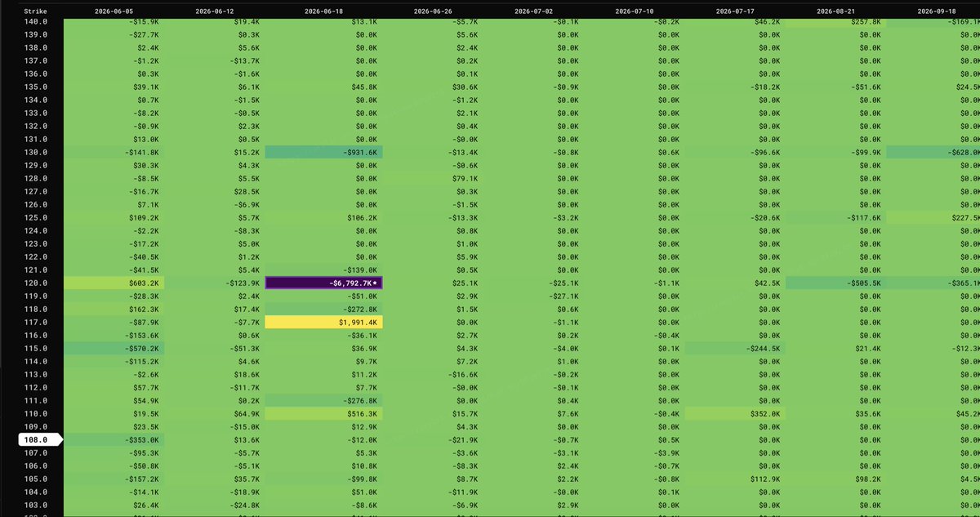Click the $39.1K cell at strike 135.0

click(114, 87)
